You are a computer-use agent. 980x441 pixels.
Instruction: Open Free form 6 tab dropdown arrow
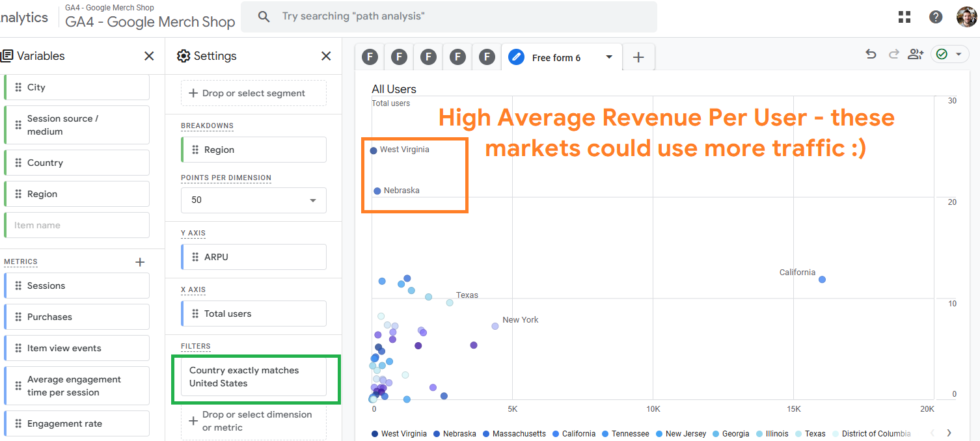[x=609, y=57]
